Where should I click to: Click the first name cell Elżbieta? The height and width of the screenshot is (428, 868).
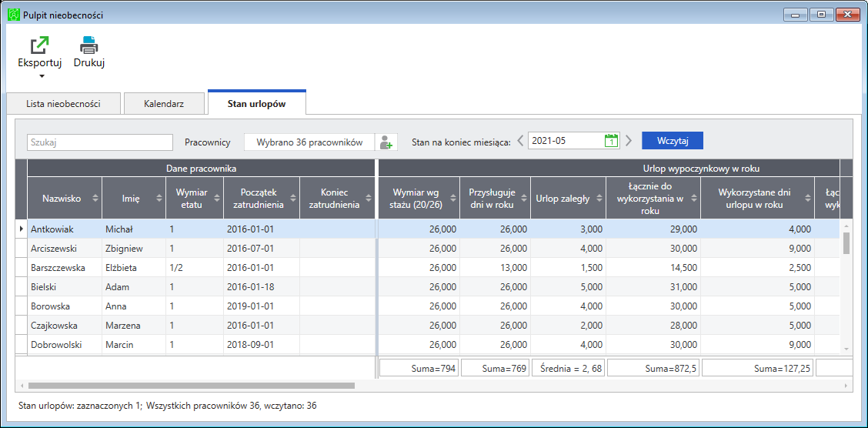point(134,267)
